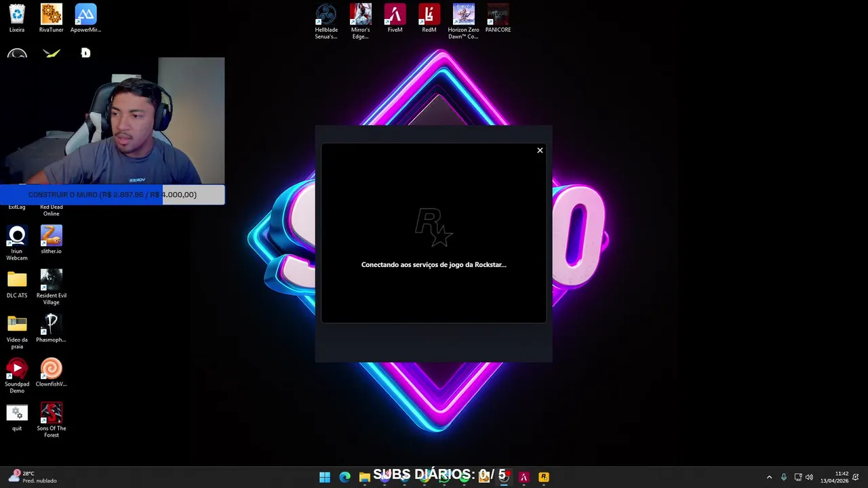This screenshot has height=488, width=868.
Task: Select the Soundpad Demo desktop icon
Action: tap(17, 376)
